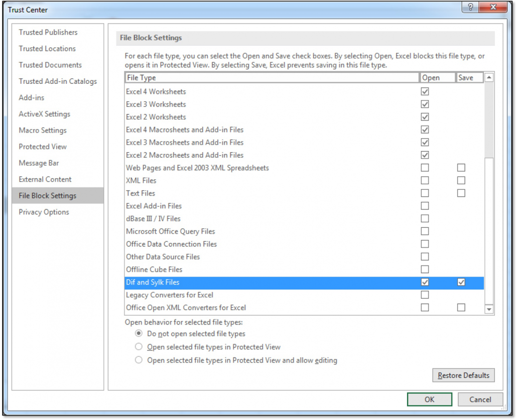Enable Save for Office Open XML Converters for Excel
The image size is (517, 420).
(x=461, y=308)
